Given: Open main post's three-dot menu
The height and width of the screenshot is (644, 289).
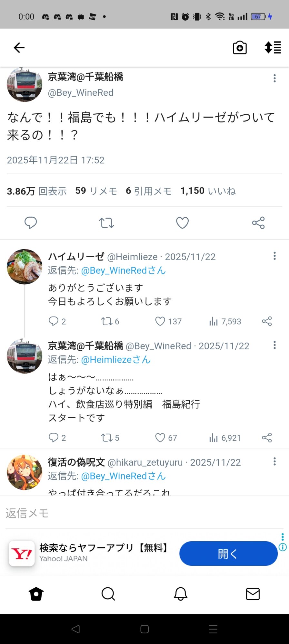Looking at the screenshot, I should click(274, 78).
